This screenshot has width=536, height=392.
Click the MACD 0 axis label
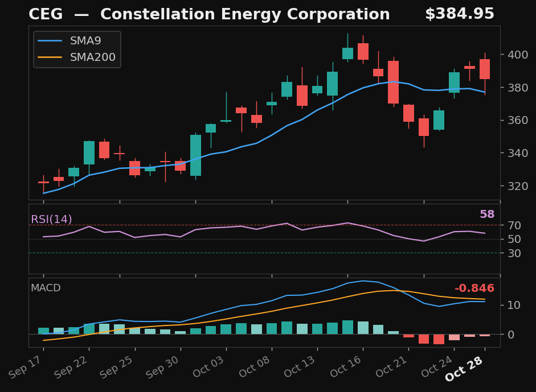tap(511, 335)
